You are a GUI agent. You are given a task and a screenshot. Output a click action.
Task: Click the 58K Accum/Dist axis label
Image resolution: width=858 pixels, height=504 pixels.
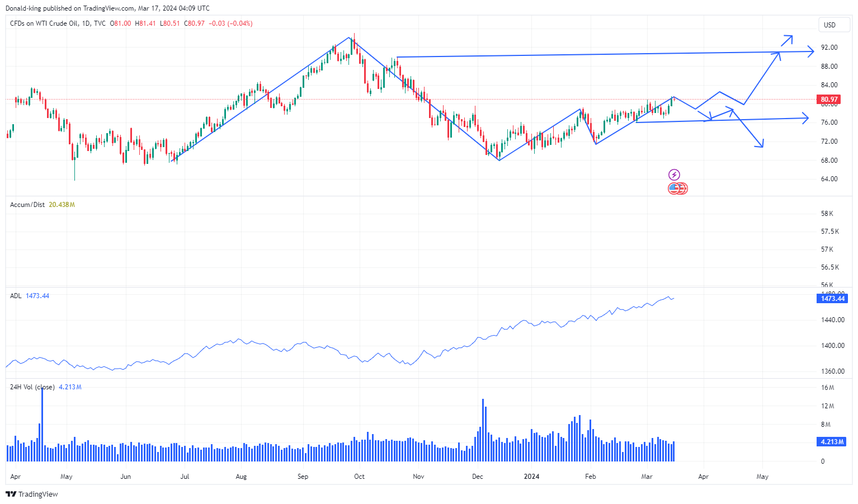[827, 214]
